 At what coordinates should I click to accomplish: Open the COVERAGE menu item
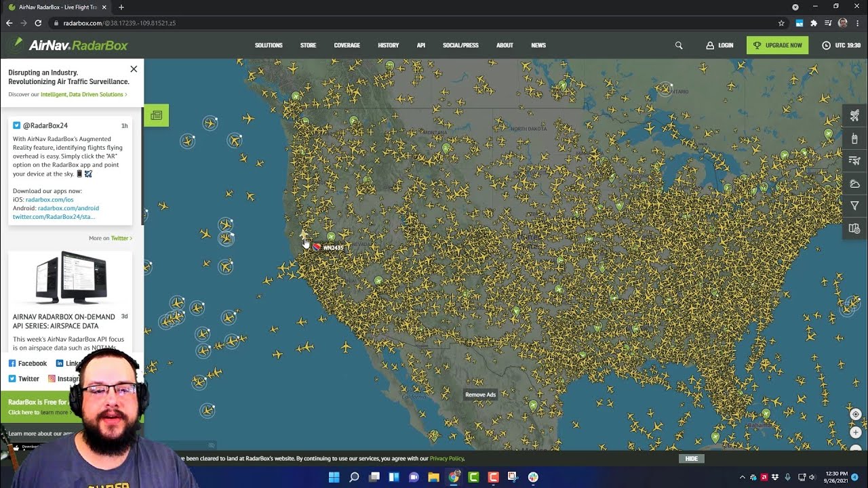tap(347, 45)
